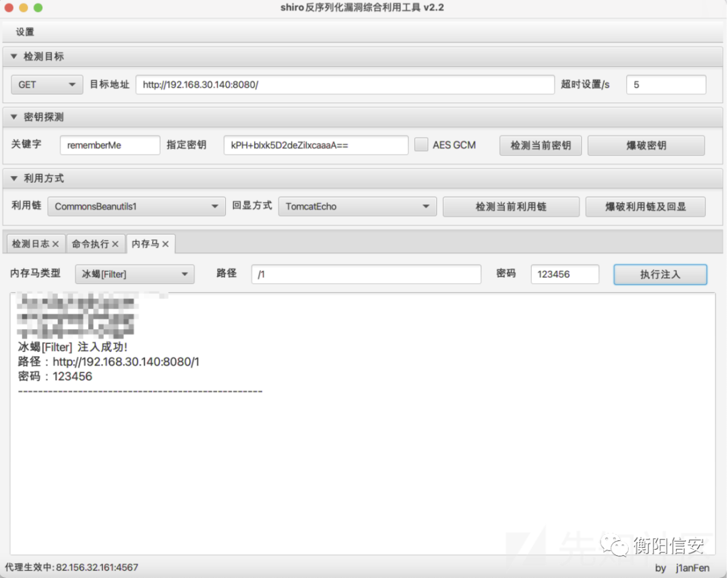728x578 pixels.
Task: Click the 路径 URL output line
Action: click(x=109, y=362)
